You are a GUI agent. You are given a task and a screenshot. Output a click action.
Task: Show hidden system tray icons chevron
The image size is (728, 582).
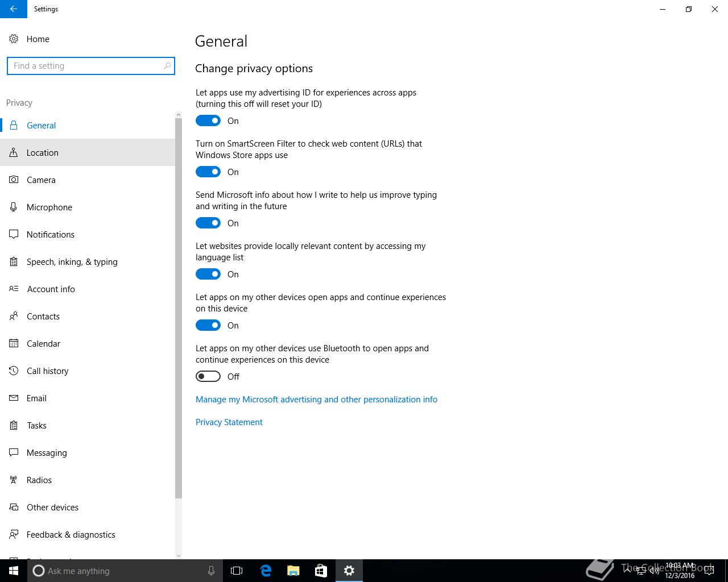[x=627, y=571]
